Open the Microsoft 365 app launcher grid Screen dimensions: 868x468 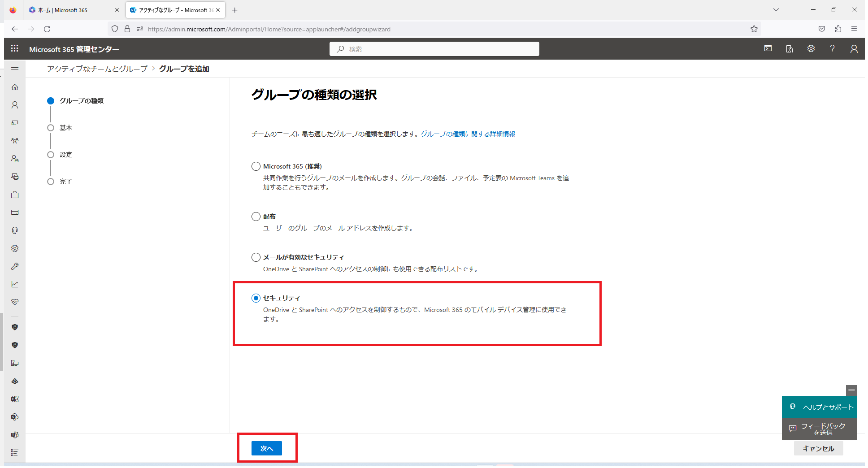point(14,48)
